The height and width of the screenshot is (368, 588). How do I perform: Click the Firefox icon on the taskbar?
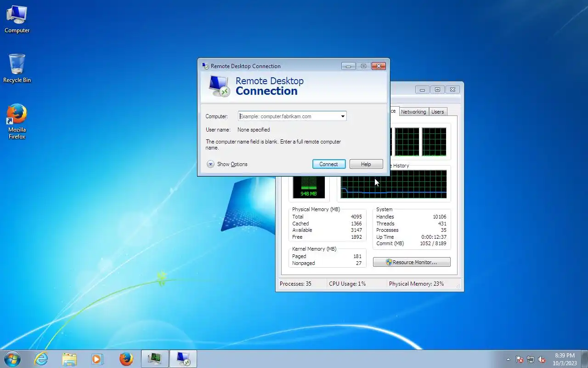tap(126, 359)
